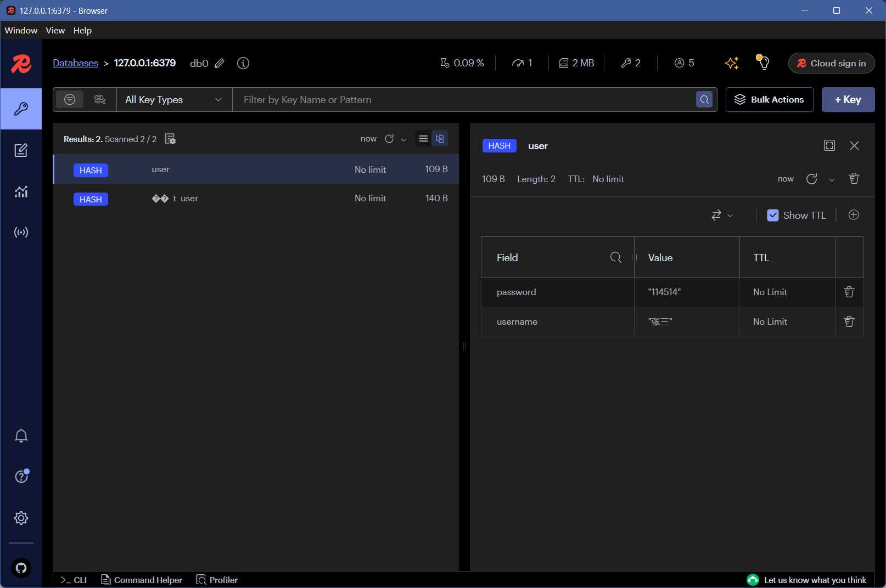Open the Help menu
Image resolution: width=886 pixels, height=588 pixels.
pos(82,30)
